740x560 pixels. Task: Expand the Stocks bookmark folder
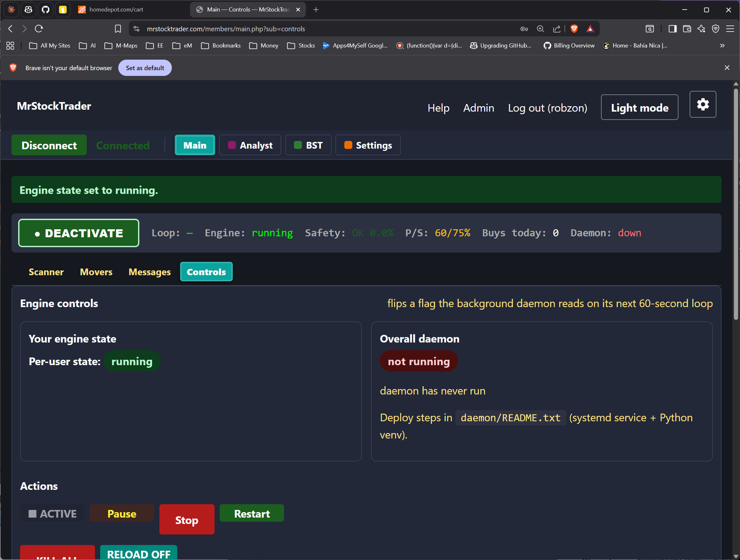pos(301,46)
